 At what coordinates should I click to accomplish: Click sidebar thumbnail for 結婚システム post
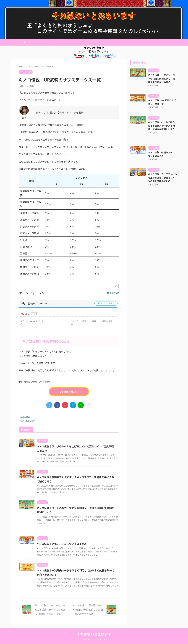click(x=138, y=150)
